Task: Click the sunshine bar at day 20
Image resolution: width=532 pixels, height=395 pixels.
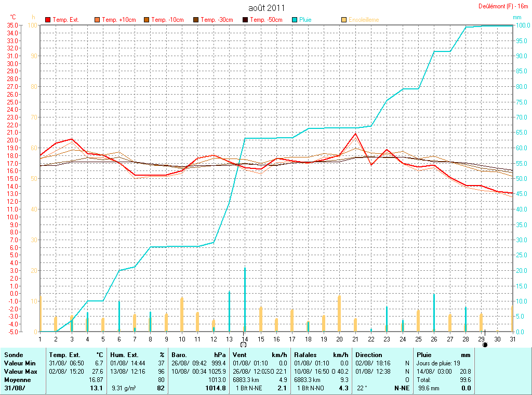Action: [339, 313]
